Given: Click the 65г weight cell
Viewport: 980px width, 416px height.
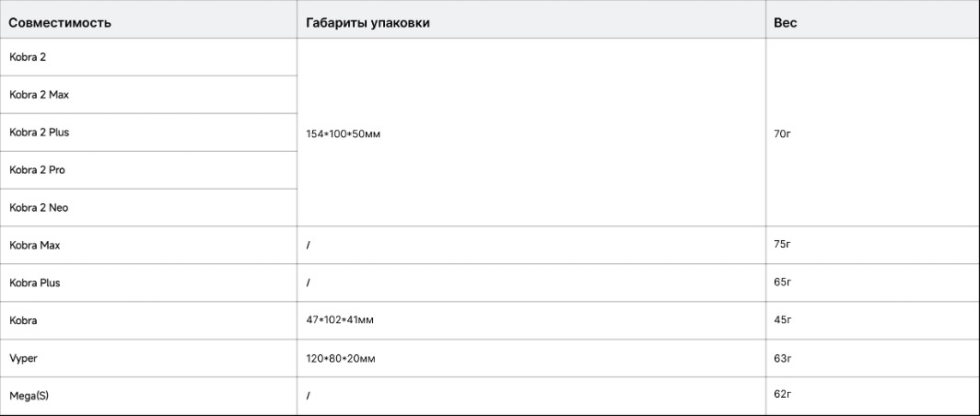Looking at the screenshot, I should [783, 283].
